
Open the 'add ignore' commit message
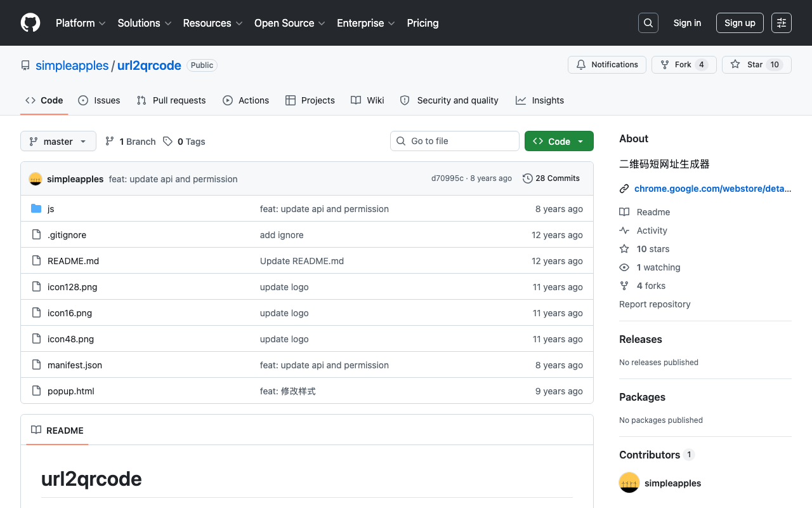[282, 235]
